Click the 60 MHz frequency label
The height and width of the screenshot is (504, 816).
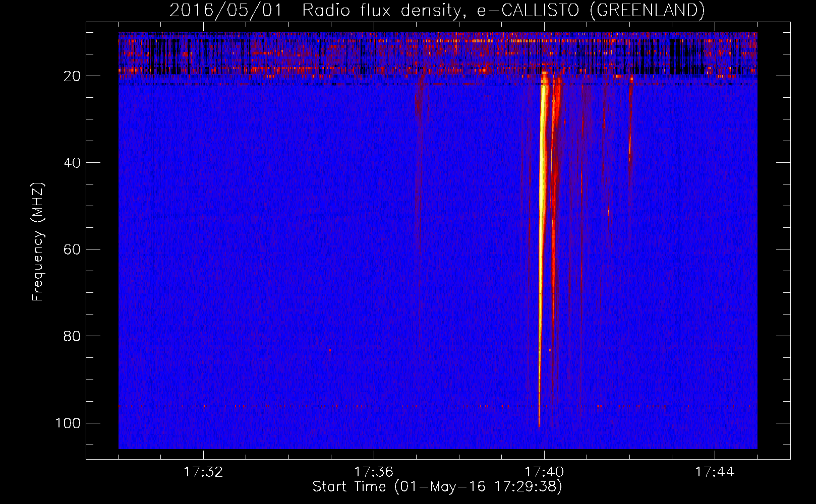[72, 249]
